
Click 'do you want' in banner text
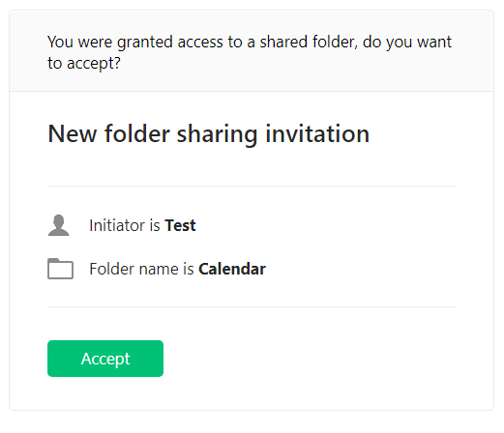407,43
